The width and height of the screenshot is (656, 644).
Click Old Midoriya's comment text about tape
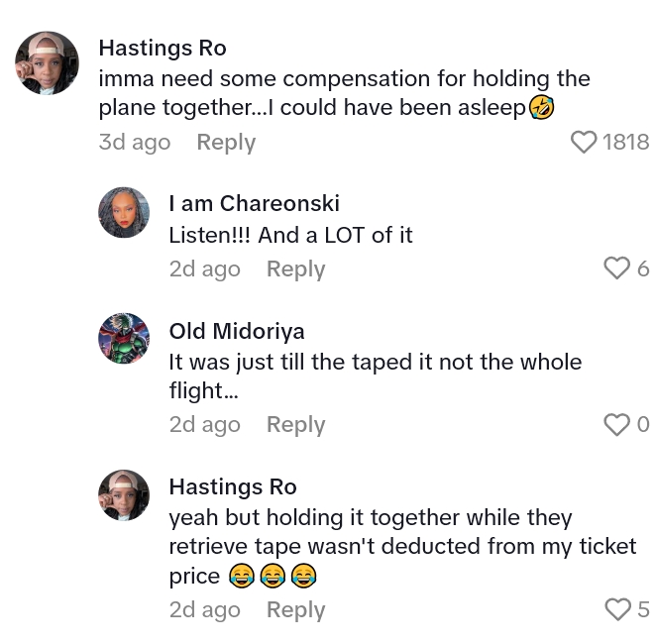point(375,376)
